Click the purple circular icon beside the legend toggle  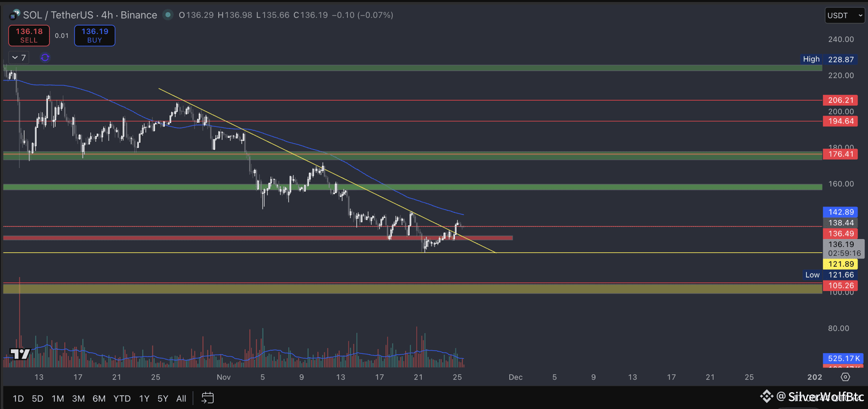coord(45,58)
